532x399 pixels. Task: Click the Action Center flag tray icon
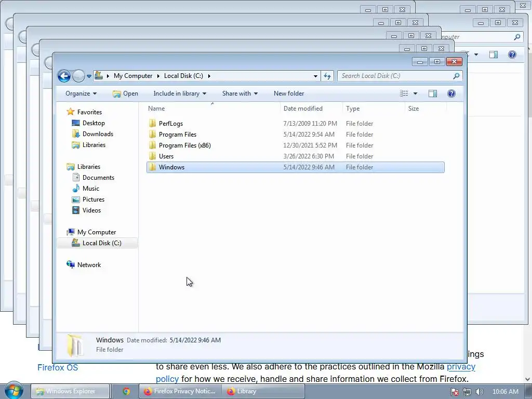click(x=455, y=392)
